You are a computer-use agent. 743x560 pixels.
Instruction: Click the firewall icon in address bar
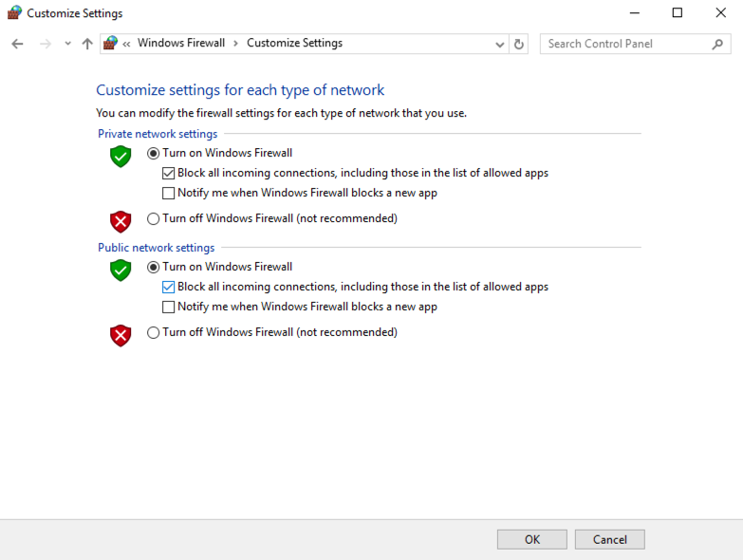click(x=111, y=44)
